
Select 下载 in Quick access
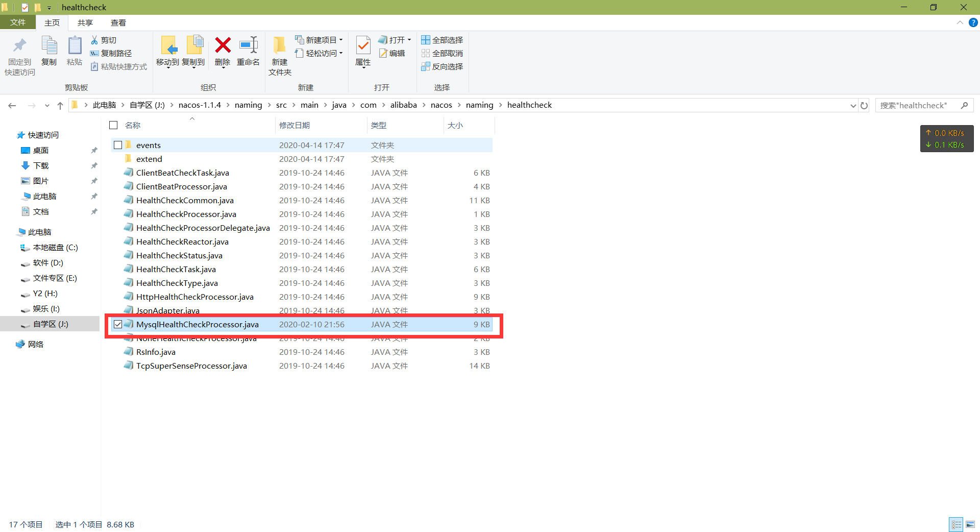[41, 166]
